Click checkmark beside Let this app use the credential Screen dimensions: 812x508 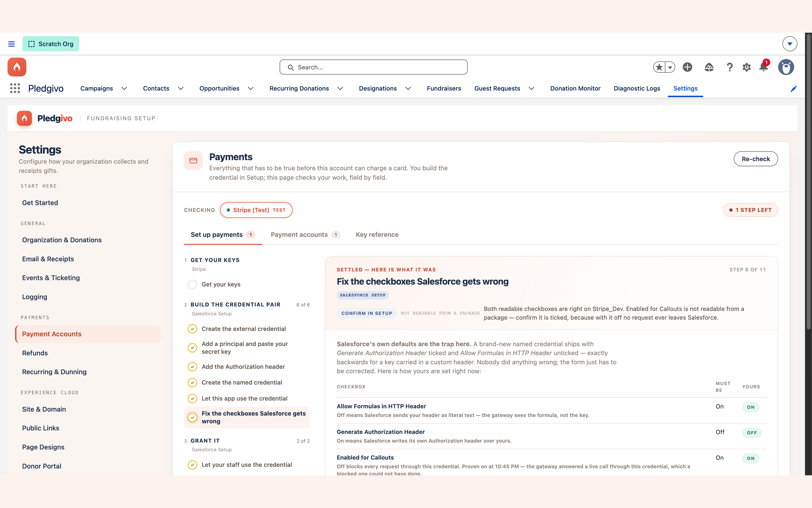point(192,398)
